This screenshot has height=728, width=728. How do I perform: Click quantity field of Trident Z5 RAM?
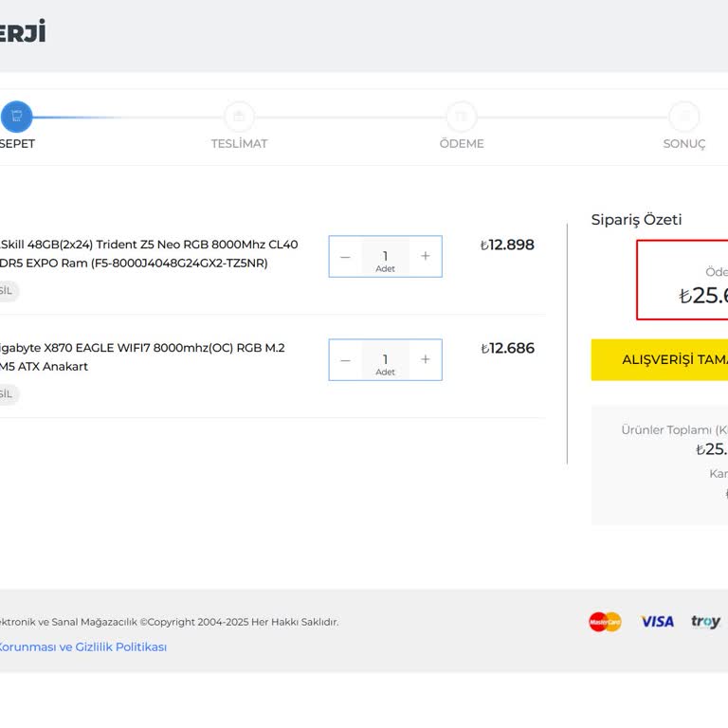click(x=386, y=257)
